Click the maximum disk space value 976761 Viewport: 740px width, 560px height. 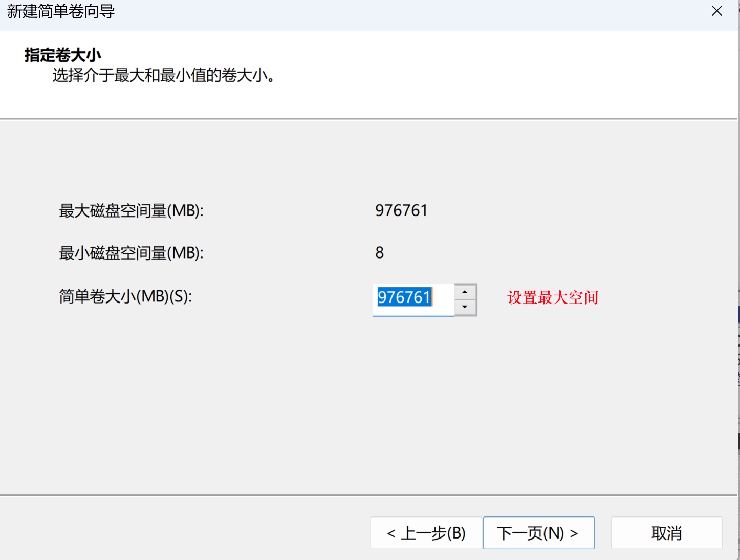click(401, 210)
